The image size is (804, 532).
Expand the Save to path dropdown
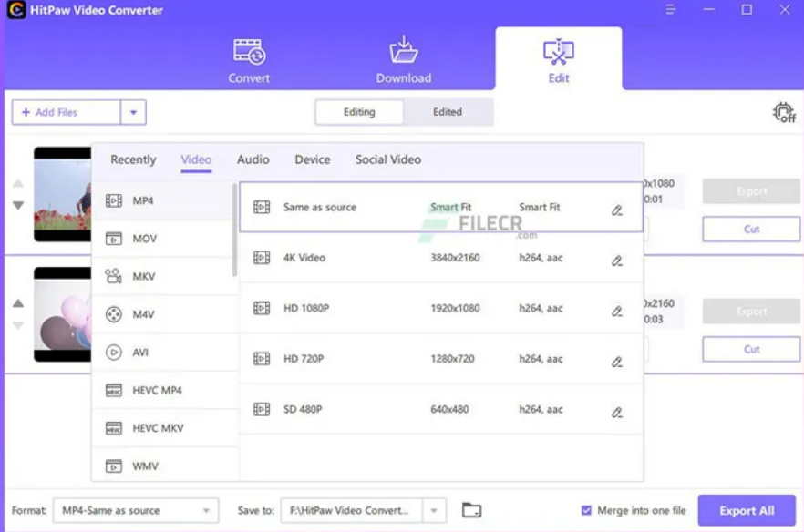click(x=435, y=510)
